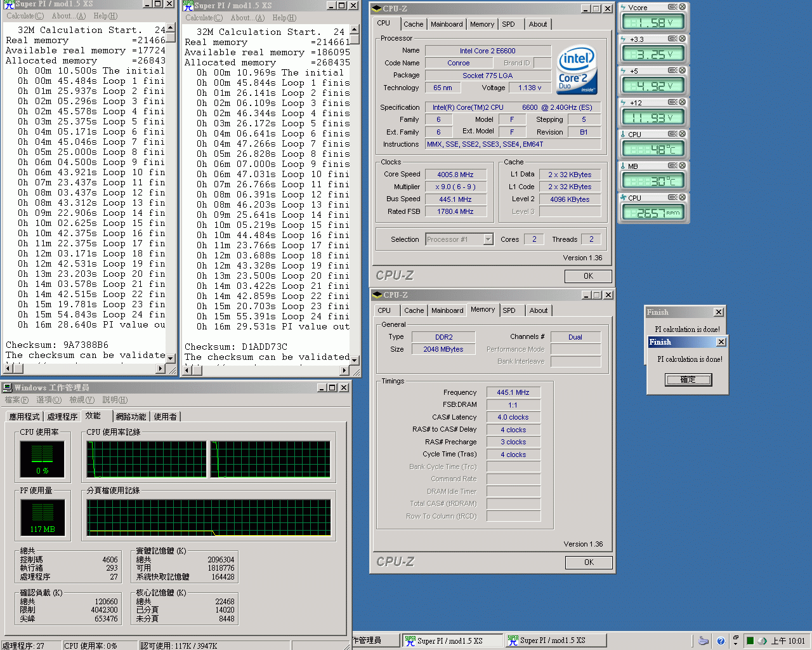
Task: Click the FSB:DRAM value 1:1
Action: [513, 405]
